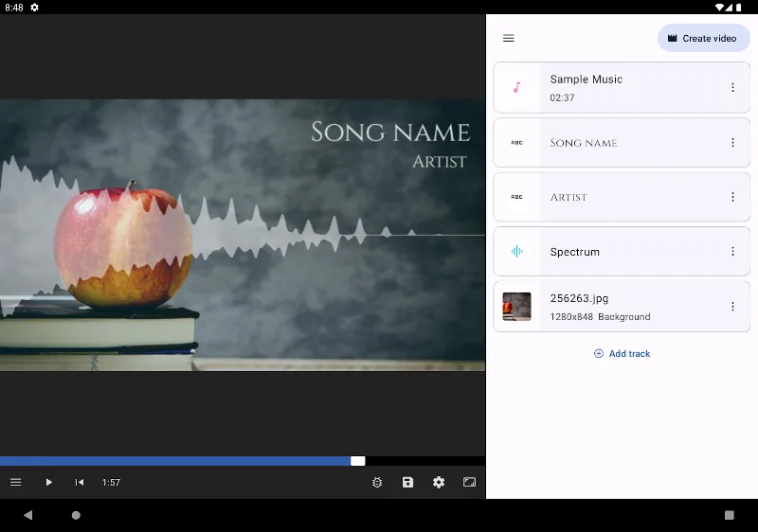The height and width of the screenshot is (532, 758).
Task: Open Spectrum track options menu
Action: coord(732,252)
